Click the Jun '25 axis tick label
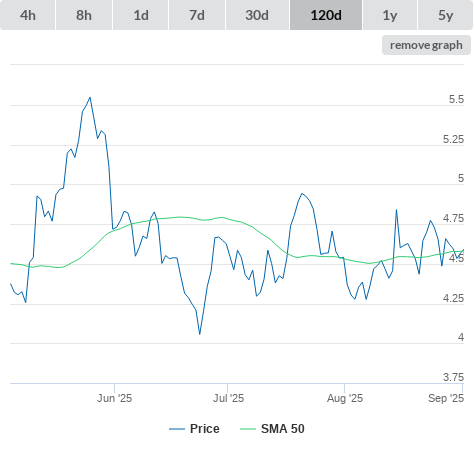The image size is (474, 455). [114, 398]
